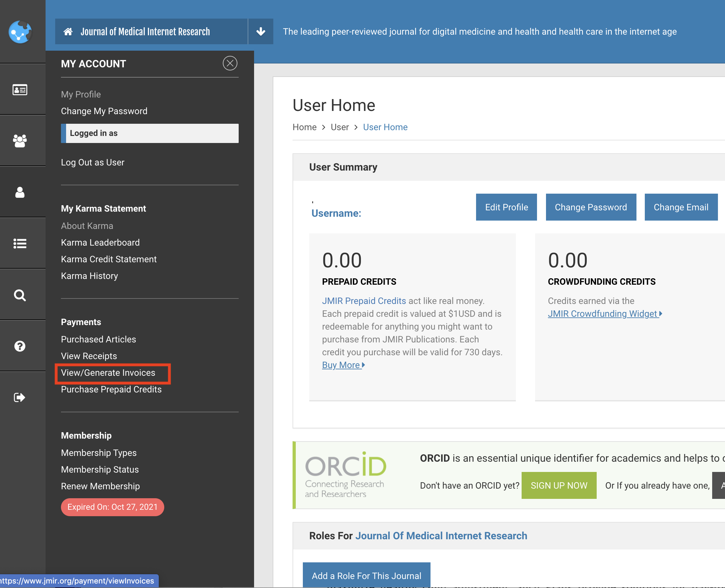
Task: Click the home icon beside journal title
Action: 68,31
